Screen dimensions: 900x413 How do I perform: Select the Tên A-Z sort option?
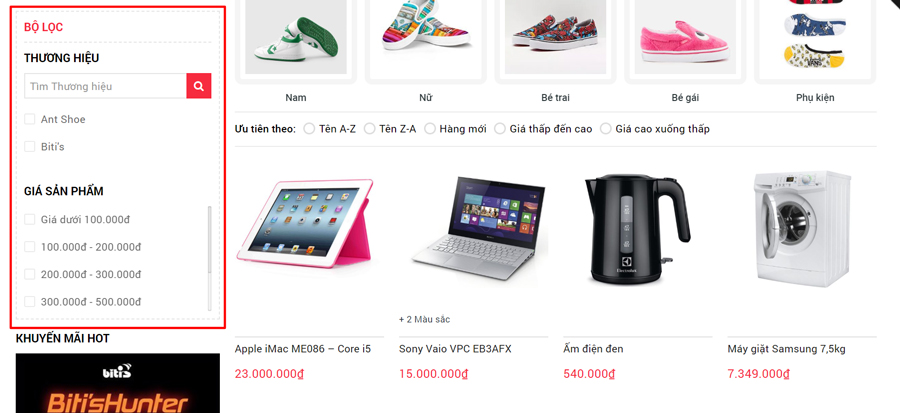pos(309,128)
